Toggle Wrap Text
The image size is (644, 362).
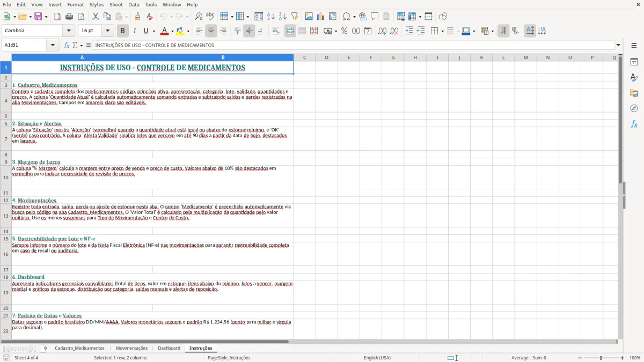click(x=276, y=31)
